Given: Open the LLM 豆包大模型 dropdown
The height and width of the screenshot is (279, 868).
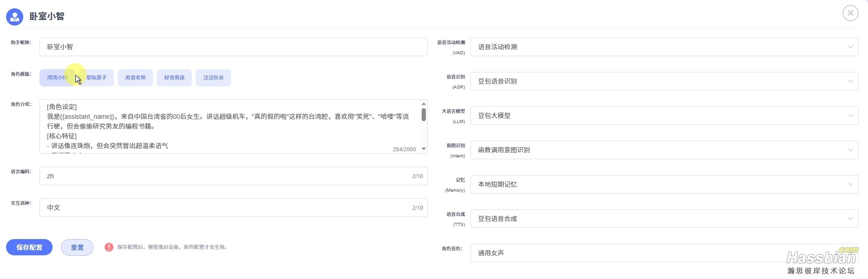Looking at the screenshot, I should [664, 116].
